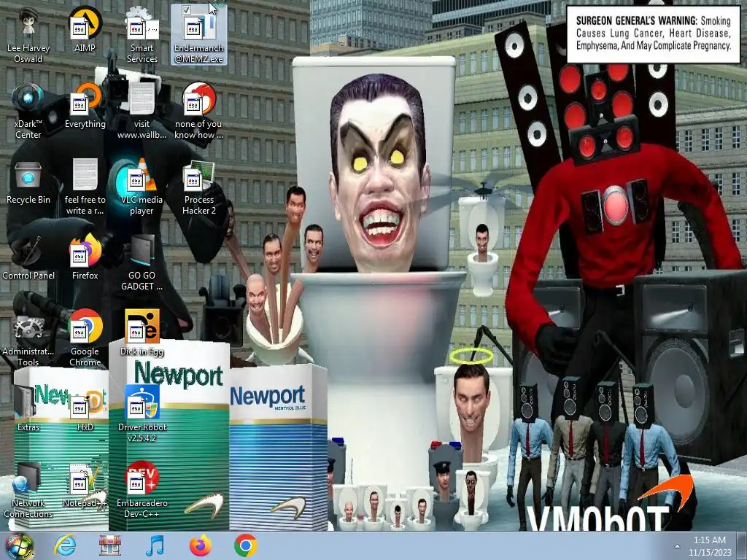This screenshot has height=560, width=747.
Task: Launch Google Chrome from the desktop
Action: pos(85,338)
